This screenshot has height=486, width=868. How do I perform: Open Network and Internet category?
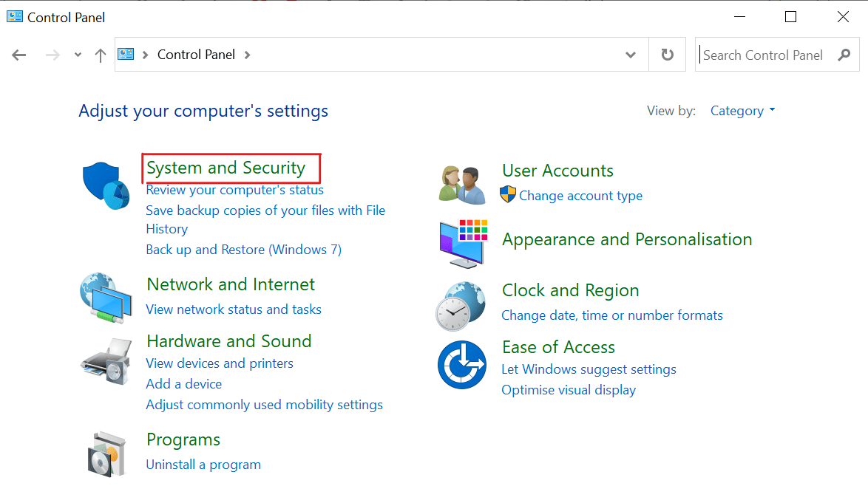click(x=231, y=284)
